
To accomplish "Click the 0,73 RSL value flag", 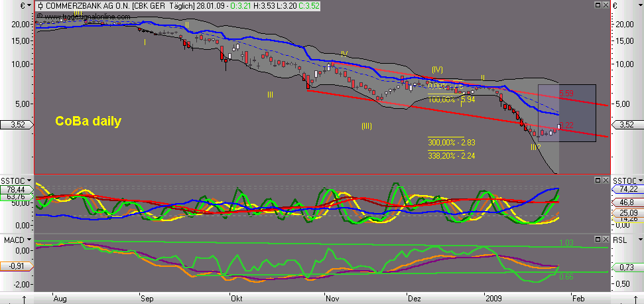I will click(627, 267).
